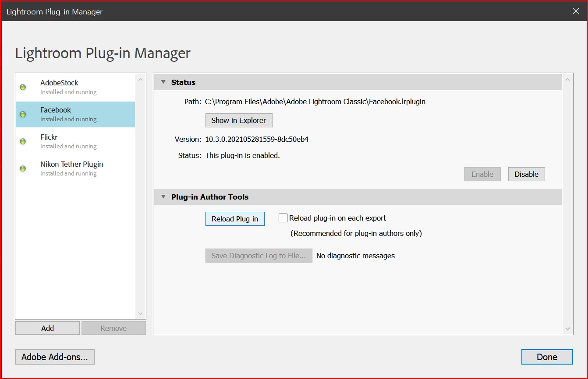Open Adobe Add-ons
The width and height of the screenshot is (588, 379).
tap(55, 357)
